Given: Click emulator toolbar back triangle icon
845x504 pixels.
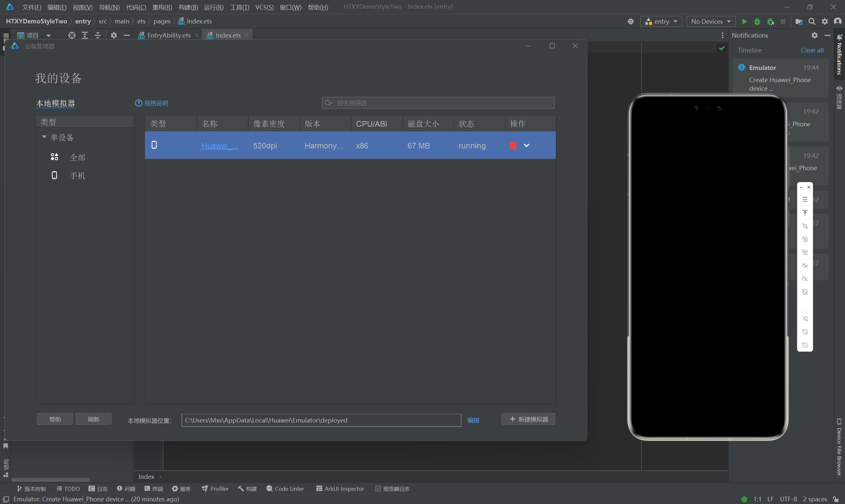Looking at the screenshot, I should [805, 319].
